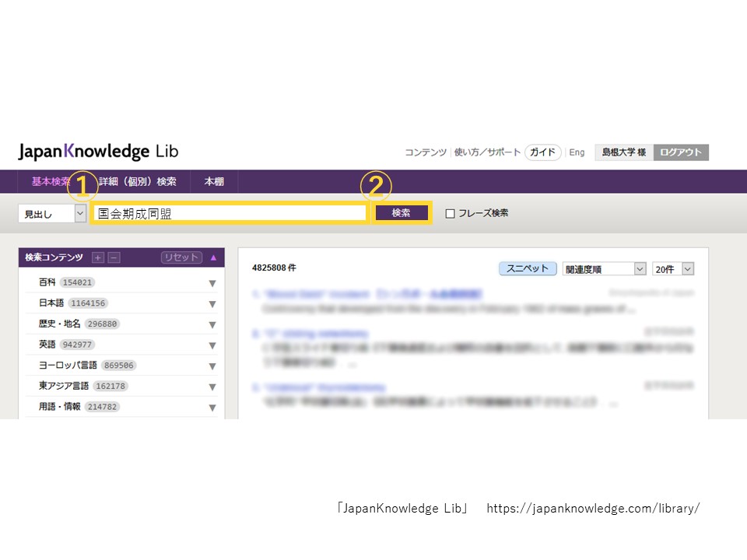Collapse the 検索コンテンツ panel with the up triangle

click(213, 257)
